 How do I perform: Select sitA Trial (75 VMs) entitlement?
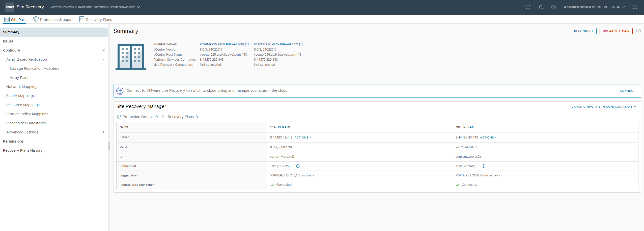(280, 166)
